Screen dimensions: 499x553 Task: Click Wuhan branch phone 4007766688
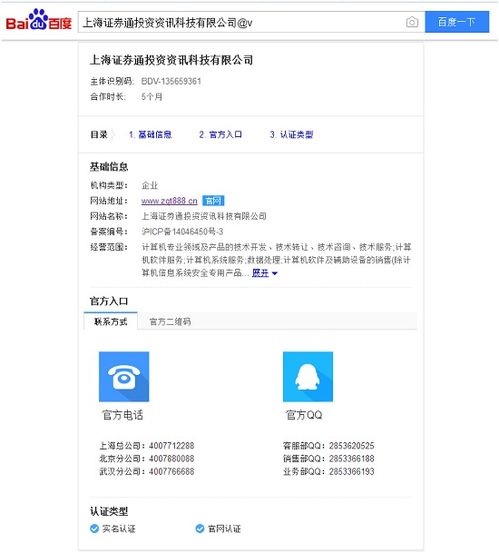171,472
